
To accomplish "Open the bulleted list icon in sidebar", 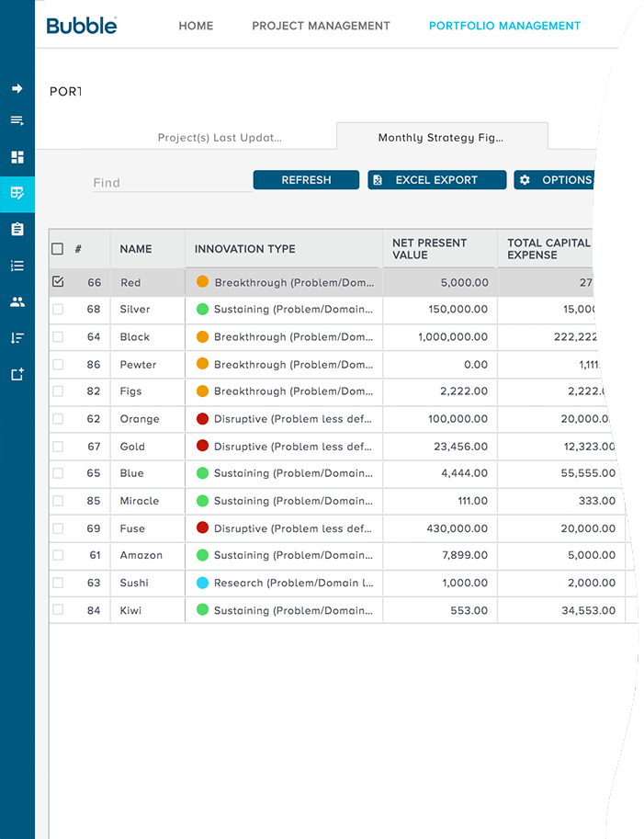I will (x=17, y=266).
